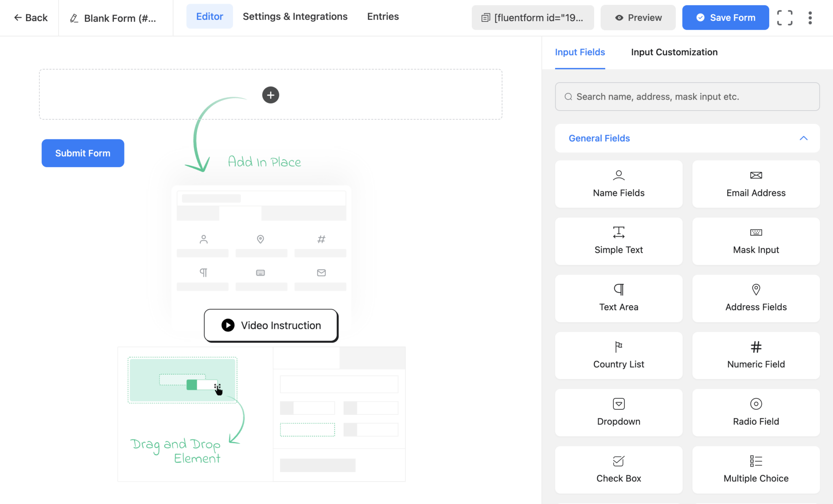Click the plus icon to add a field
Image resolution: width=833 pixels, height=504 pixels.
click(x=270, y=95)
